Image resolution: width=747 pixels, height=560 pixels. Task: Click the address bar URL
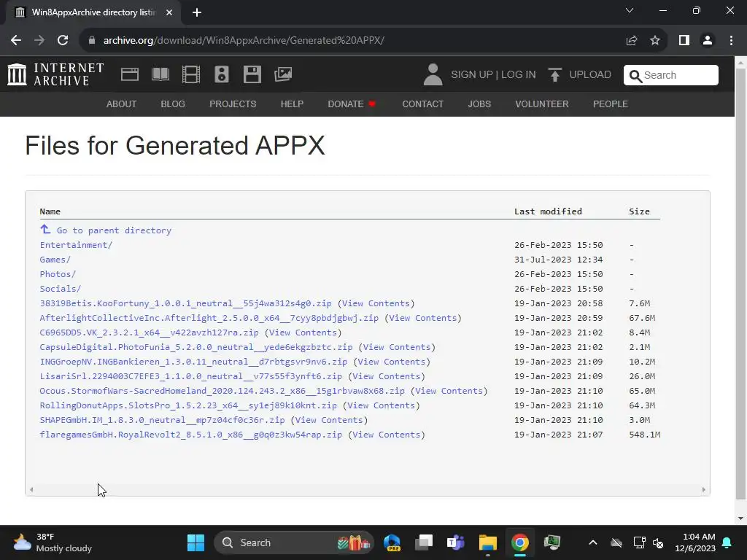click(x=244, y=41)
